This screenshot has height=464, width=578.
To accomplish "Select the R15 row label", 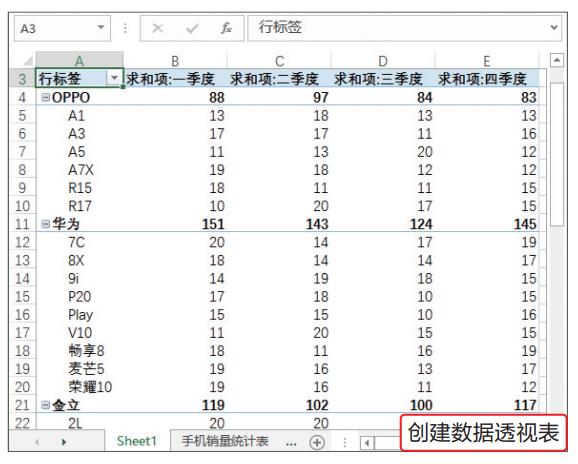I will tap(80, 188).
